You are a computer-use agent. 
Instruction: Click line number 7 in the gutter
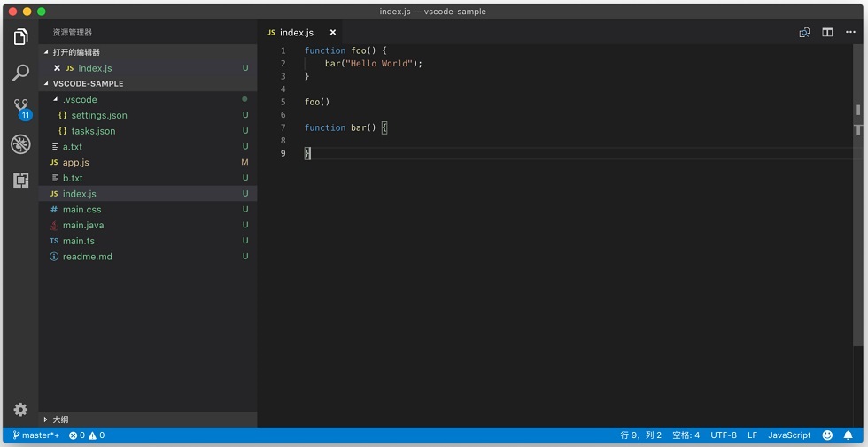283,127
